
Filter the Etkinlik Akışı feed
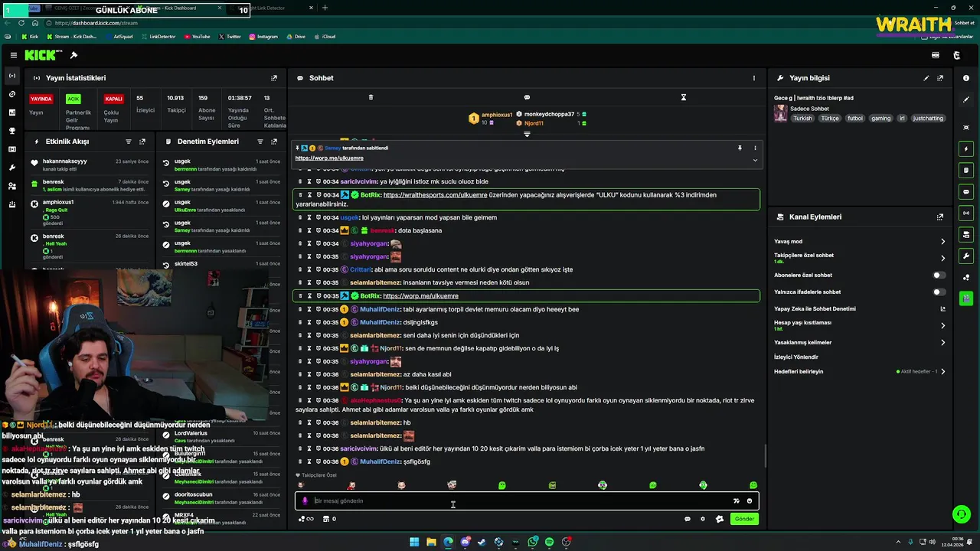click(x=129, y=142)
